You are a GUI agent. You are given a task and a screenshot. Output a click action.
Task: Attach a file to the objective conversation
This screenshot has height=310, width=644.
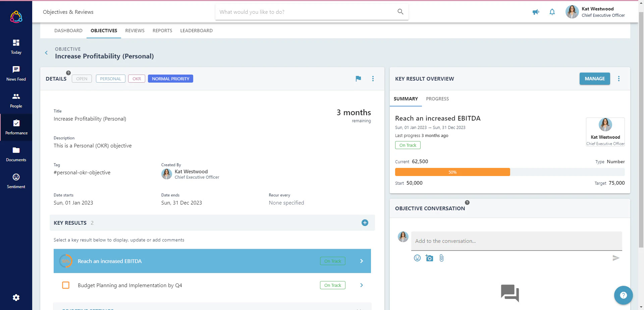441,258
